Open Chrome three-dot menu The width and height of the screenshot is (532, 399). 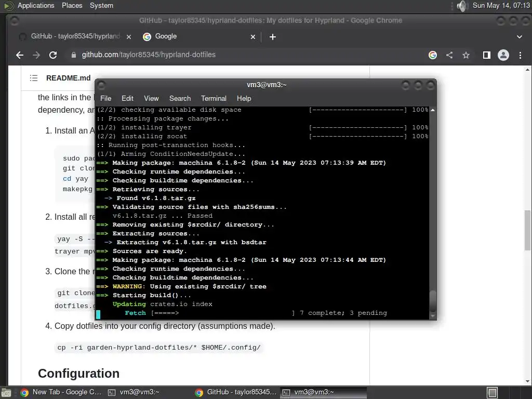pyautogui.click(x=520, y=55)
